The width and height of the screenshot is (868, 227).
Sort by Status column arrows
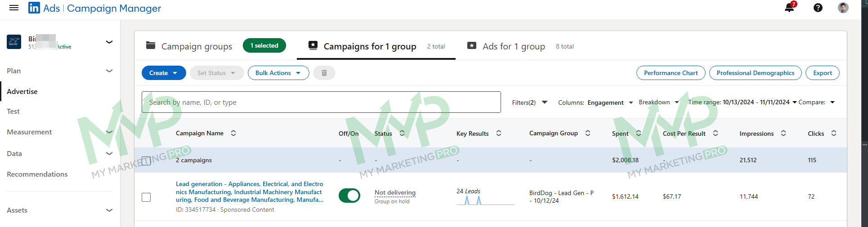pos(402,133)
